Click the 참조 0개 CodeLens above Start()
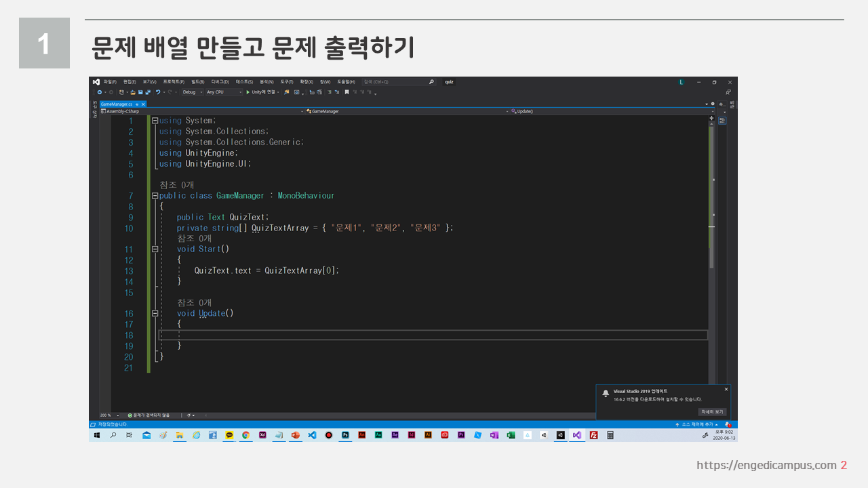This screenshot has width=868, height=488. (194, 239)
